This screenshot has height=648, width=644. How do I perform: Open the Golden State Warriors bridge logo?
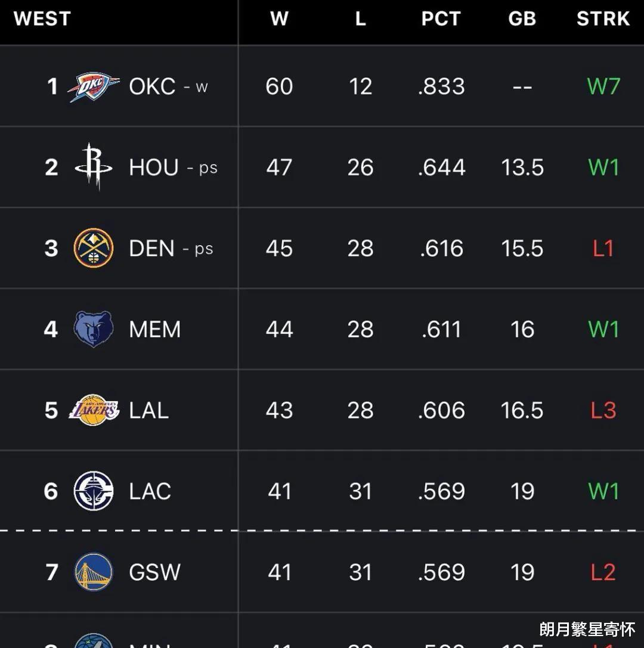pyautogui.click(x=94, y=572)
